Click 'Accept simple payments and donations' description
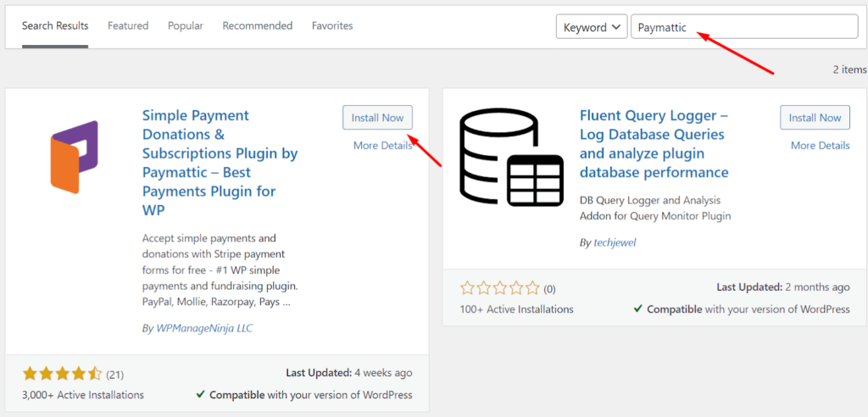 221,270
